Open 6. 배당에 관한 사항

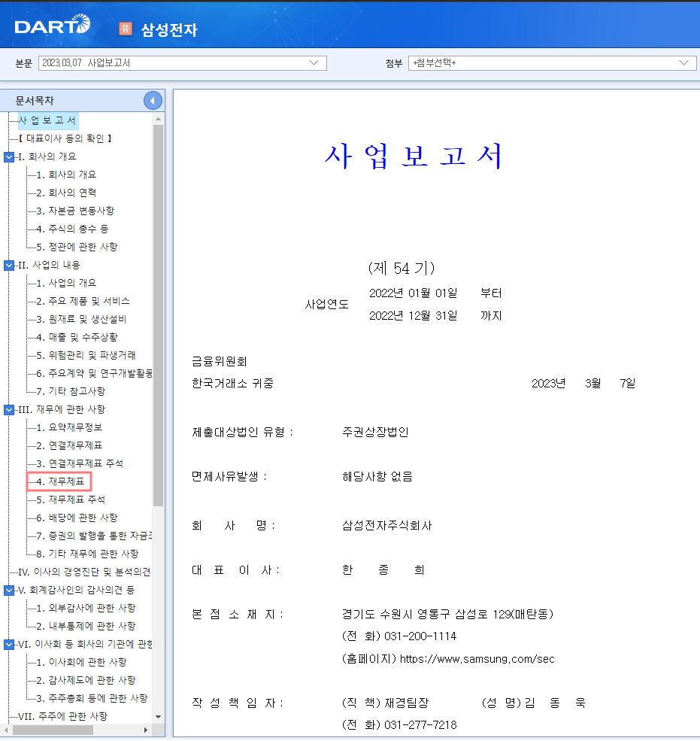tap(77, 518)
